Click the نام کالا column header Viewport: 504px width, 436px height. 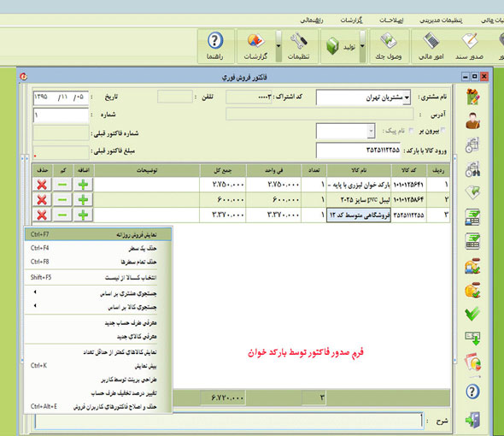point(359,170)
